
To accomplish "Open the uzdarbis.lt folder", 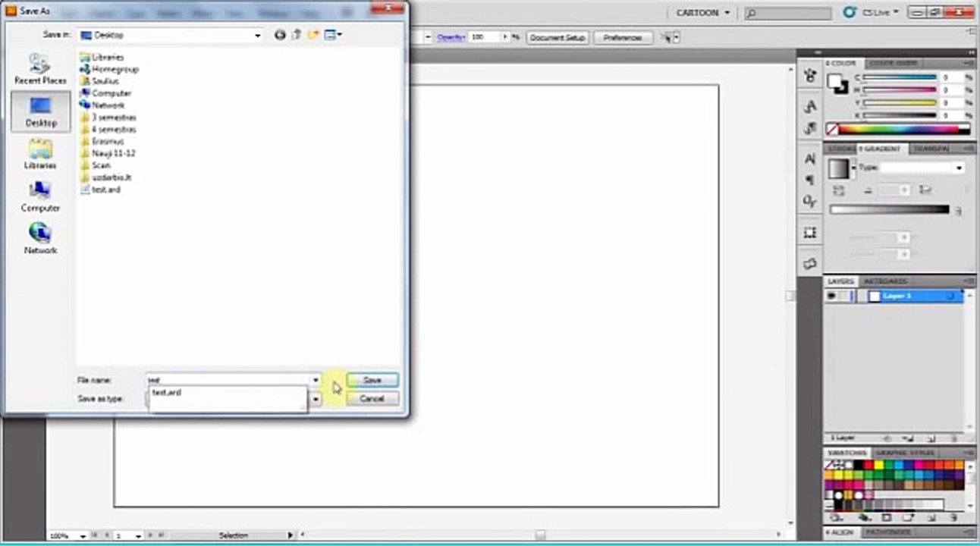I will click(105, 177).
